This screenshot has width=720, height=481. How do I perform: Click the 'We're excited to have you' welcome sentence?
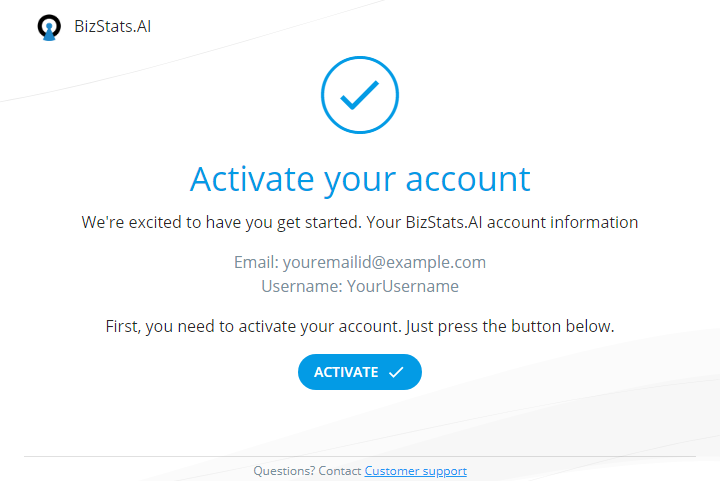tap(360, 223)
